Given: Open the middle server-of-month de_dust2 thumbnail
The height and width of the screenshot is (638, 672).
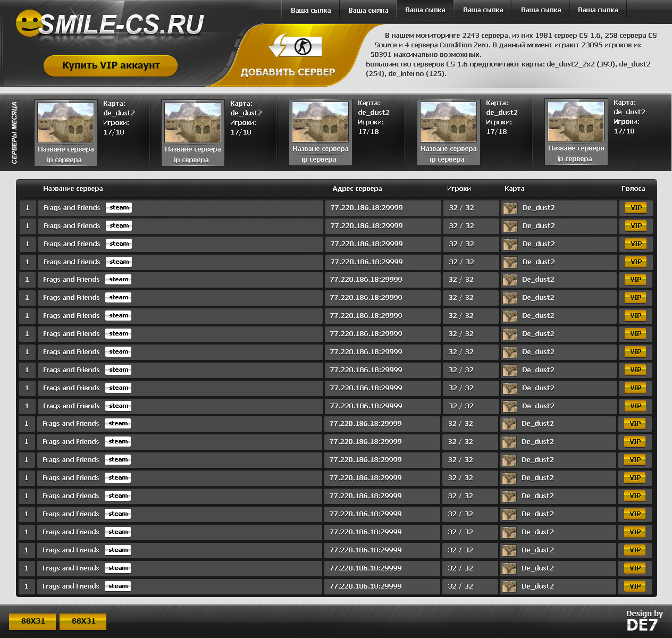Looking at the screenshot, I should pos(321,122).
